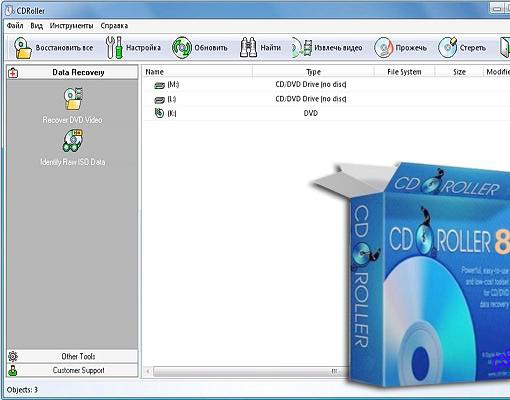Click the Other Tools gear icon
Viewport: 510px width, 400px height.
click(13, 356)
